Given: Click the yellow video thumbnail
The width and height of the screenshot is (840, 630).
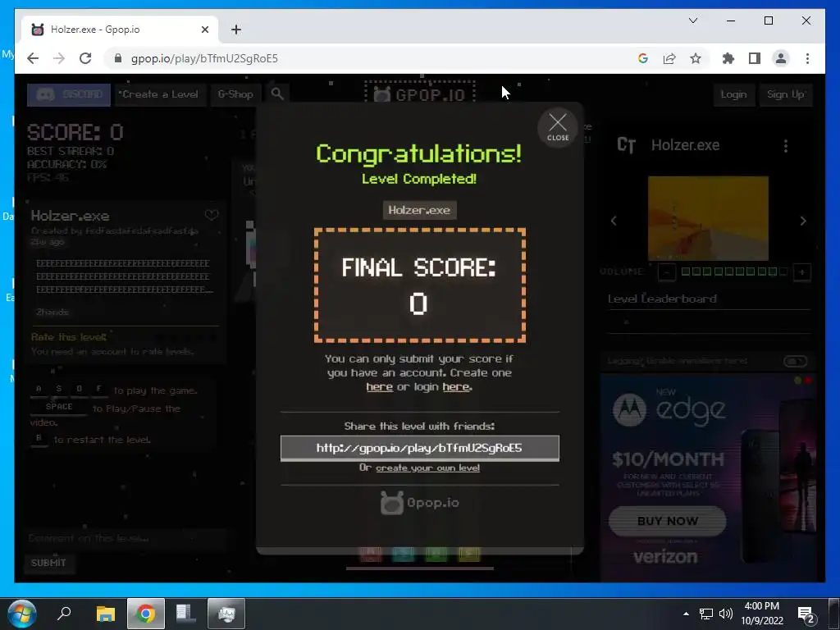Looking at the screenshot, I should click(708, 218).
